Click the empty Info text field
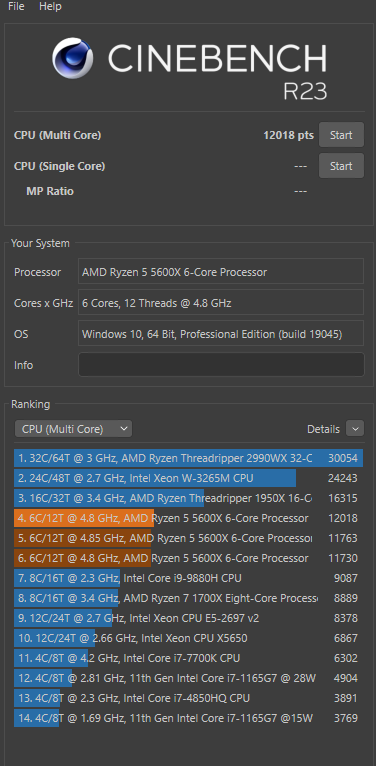Screen dimensions: 376x766 (x=221, y=364)
